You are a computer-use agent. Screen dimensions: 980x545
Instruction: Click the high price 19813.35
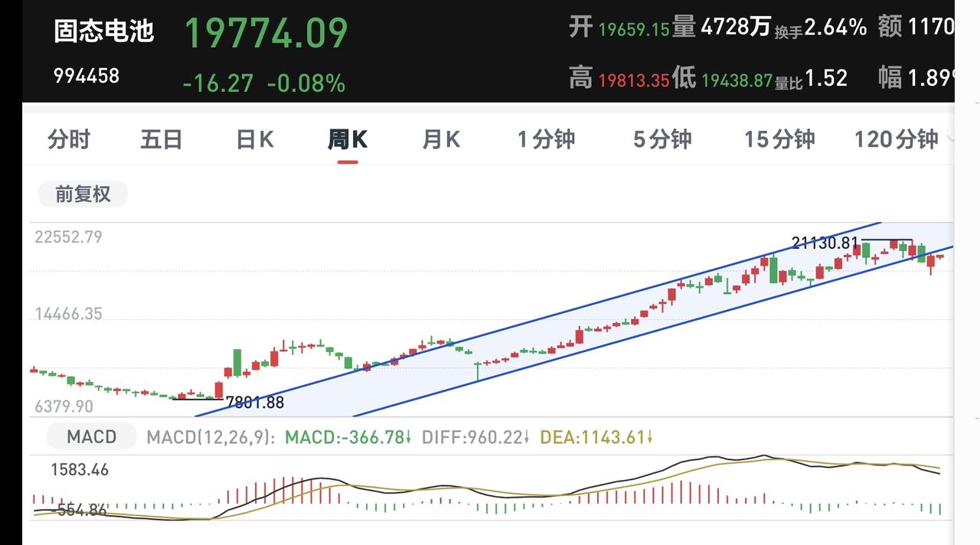(x=634, y=80)
